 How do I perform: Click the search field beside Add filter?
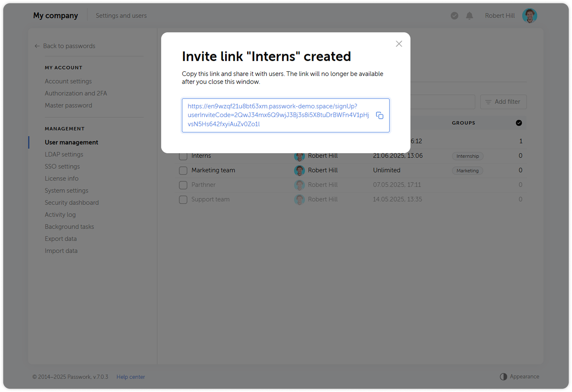point(443,102)
